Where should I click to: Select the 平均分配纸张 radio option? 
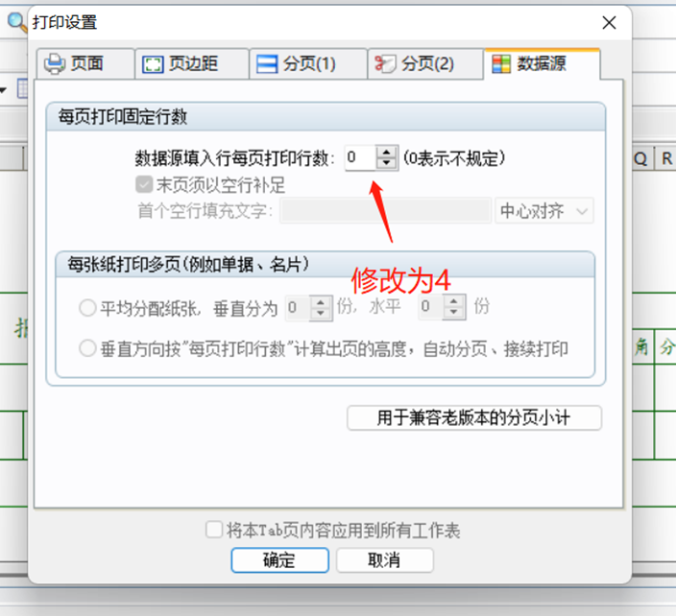pyautogui.click(x=87, y=308)
